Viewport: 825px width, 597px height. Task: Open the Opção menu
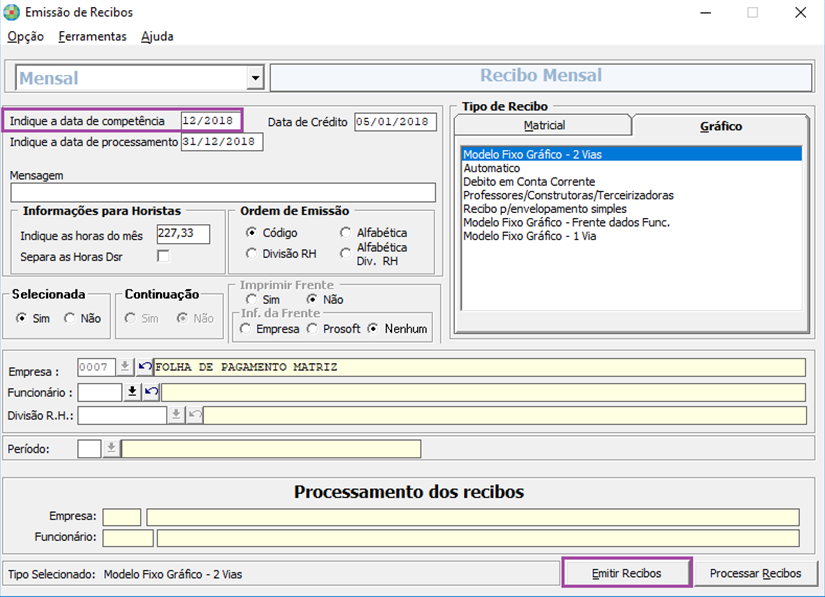click(x=25, y=36)
